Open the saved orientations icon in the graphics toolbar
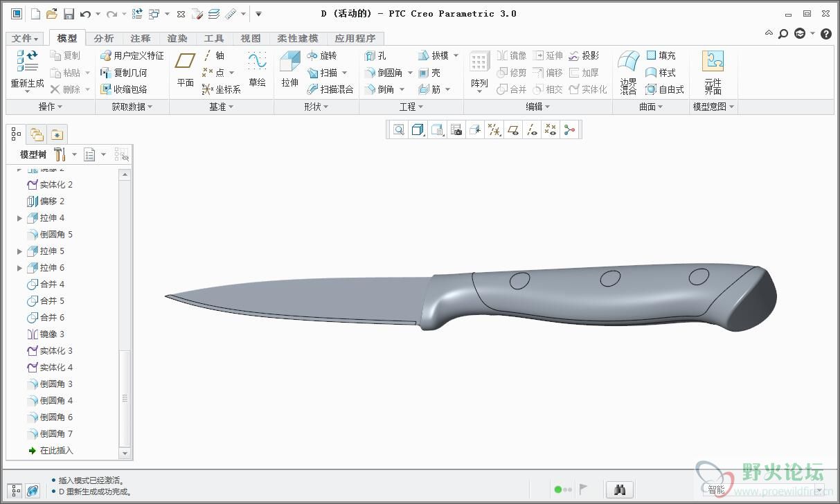 tap(437, 129)
